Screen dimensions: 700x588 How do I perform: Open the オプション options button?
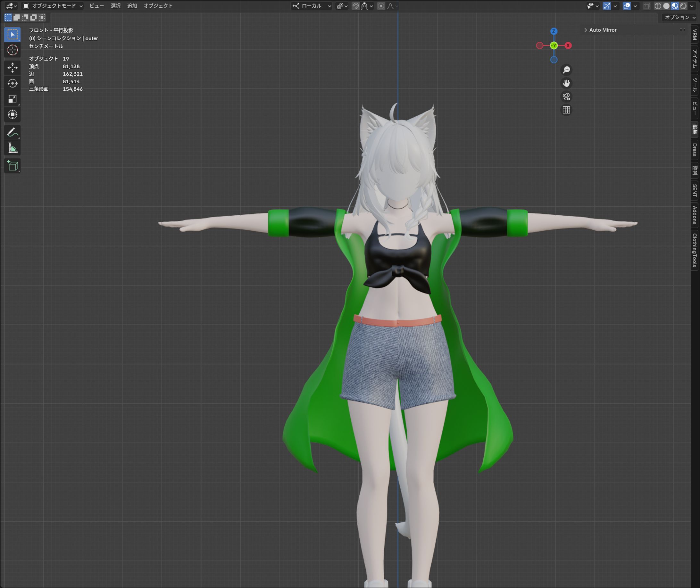pos(680,17)
